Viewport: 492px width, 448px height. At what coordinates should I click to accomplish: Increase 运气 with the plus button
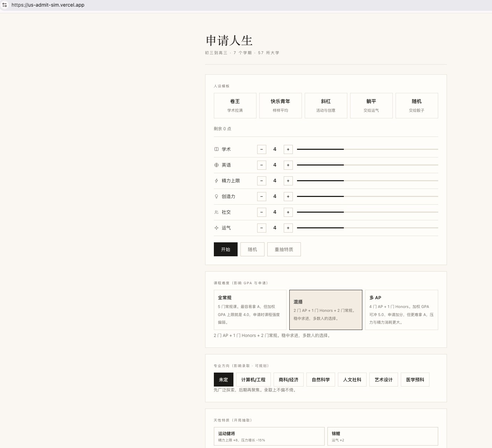[x=288, y=228]
